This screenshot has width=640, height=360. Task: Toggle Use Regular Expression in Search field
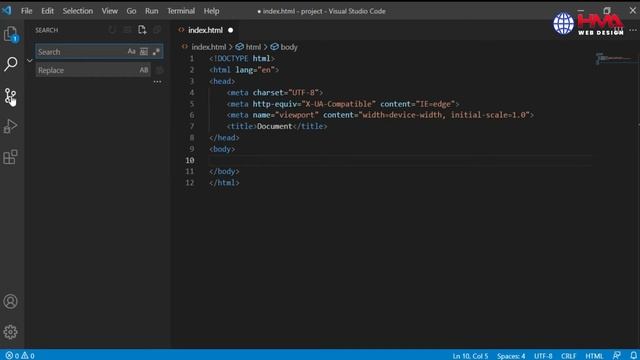[156, 51]
